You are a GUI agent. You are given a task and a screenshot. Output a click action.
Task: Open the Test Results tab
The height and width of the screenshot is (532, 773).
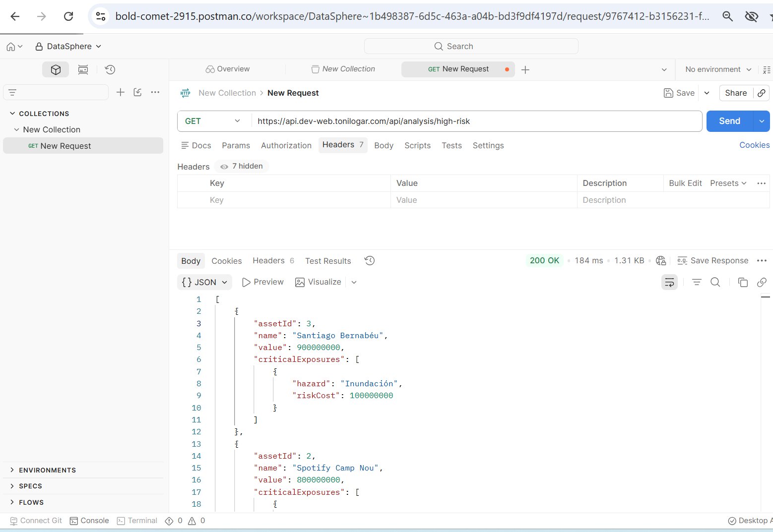(328, 261)
